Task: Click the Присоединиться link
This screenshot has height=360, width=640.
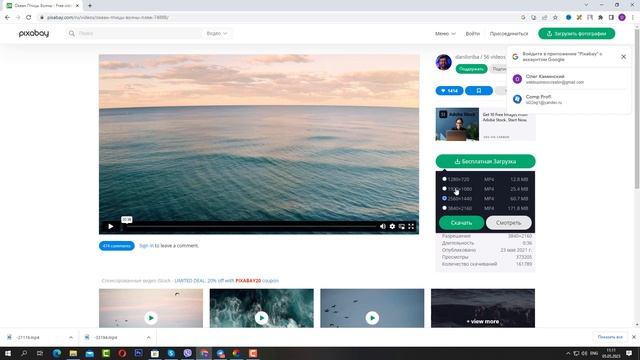Action: click(509, 33)
